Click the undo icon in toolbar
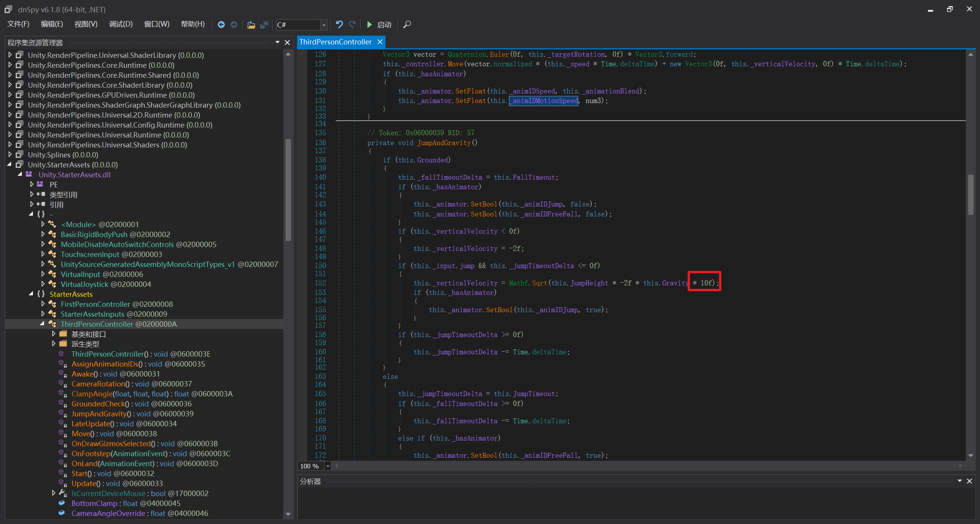 point(339,25)
